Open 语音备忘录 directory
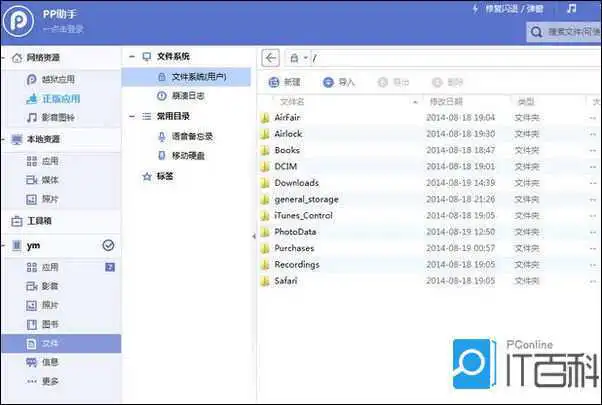The width and height of the screenshot is (602, 405). pos(192,136)
